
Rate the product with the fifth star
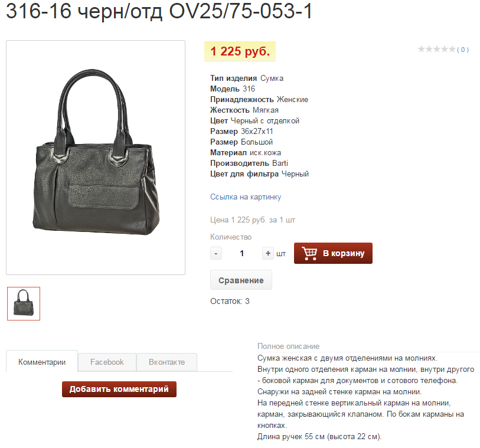coord(452,49)
